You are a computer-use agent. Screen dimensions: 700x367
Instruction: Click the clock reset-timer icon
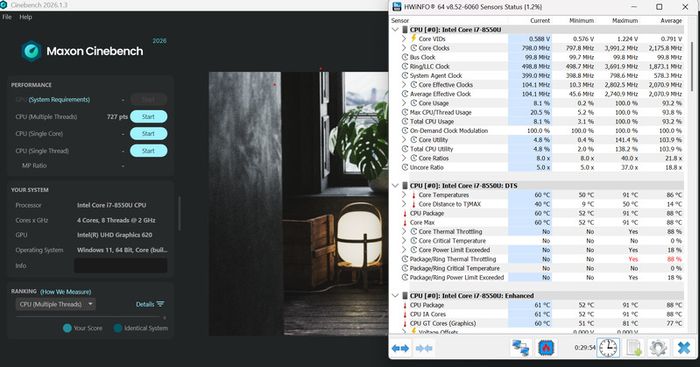[x=608, y=348]
